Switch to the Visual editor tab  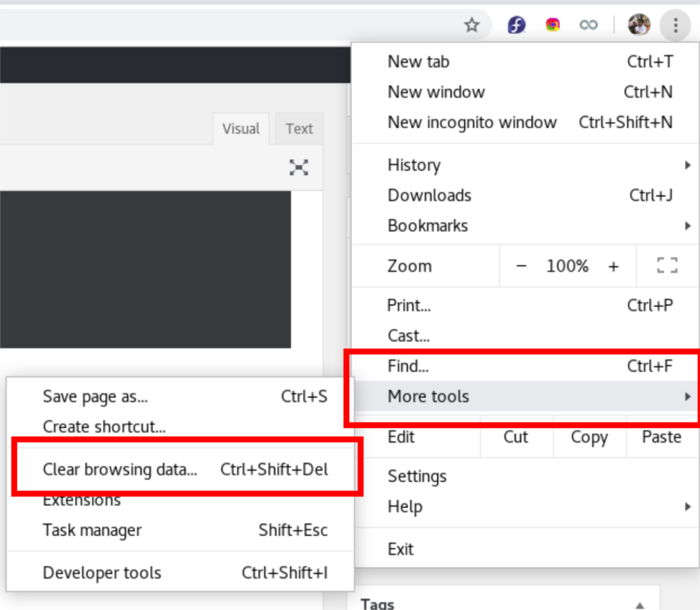241,129
